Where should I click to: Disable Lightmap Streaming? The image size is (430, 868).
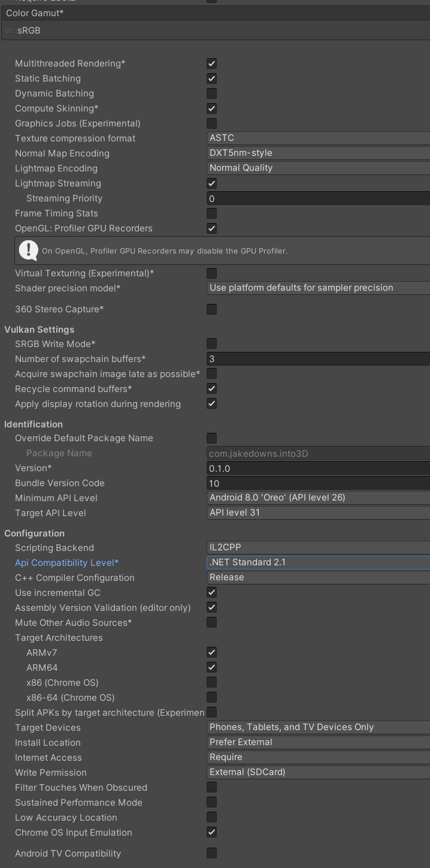pyautogui.click(x=211, y=183)
